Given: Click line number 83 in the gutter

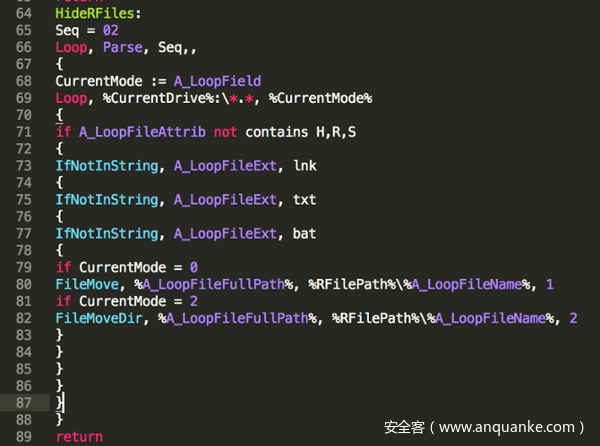Looking at the screenshot, I should (22, 336).
